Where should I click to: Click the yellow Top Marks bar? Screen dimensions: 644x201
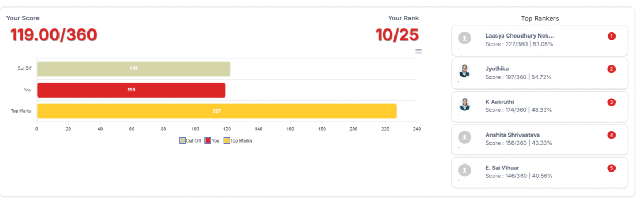217,111
